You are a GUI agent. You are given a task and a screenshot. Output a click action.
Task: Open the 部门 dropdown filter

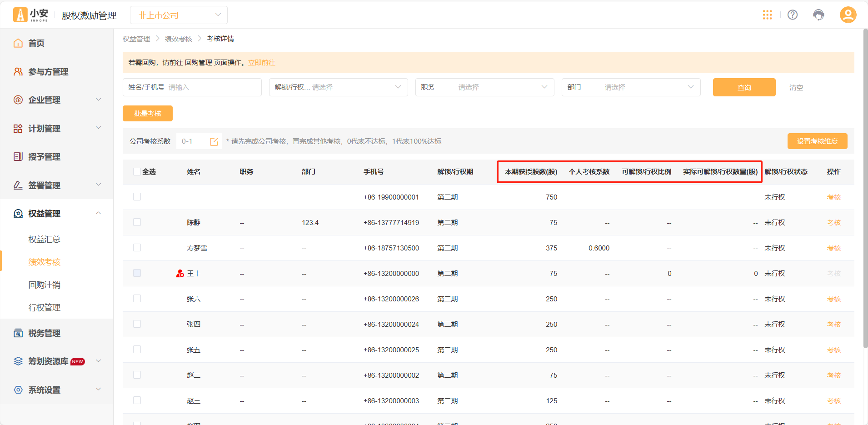pos(631,87)
